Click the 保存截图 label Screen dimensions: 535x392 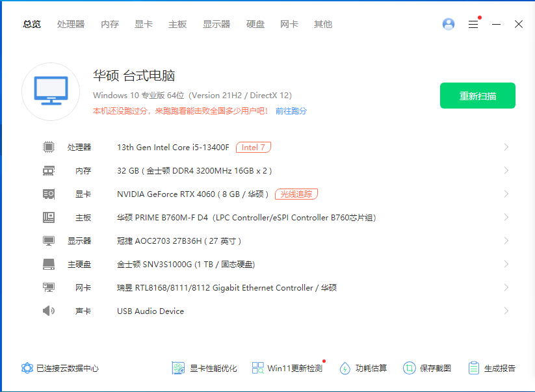[436, 368]
